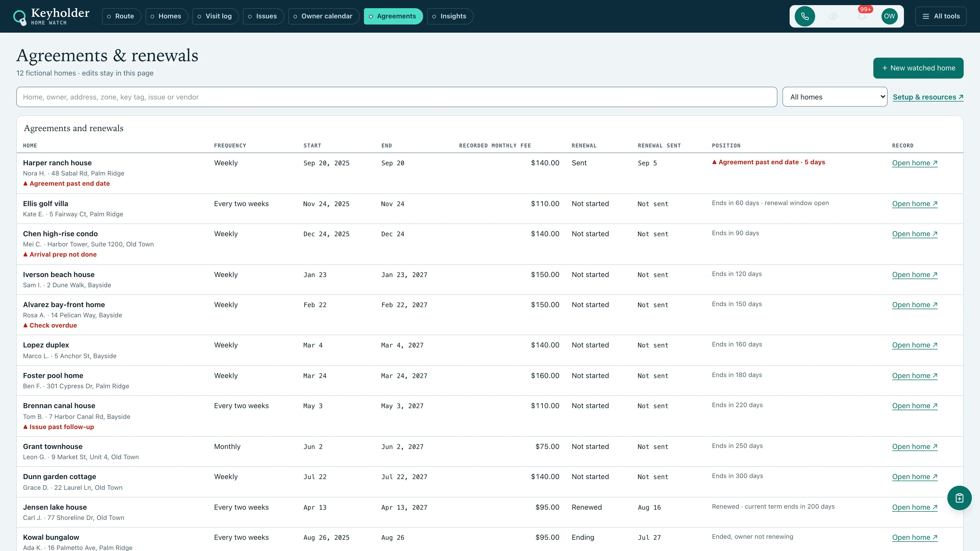Click the Harper ranch house warning triangle
980x551 pixels.
pyautogui.click(x=26, y=183)
